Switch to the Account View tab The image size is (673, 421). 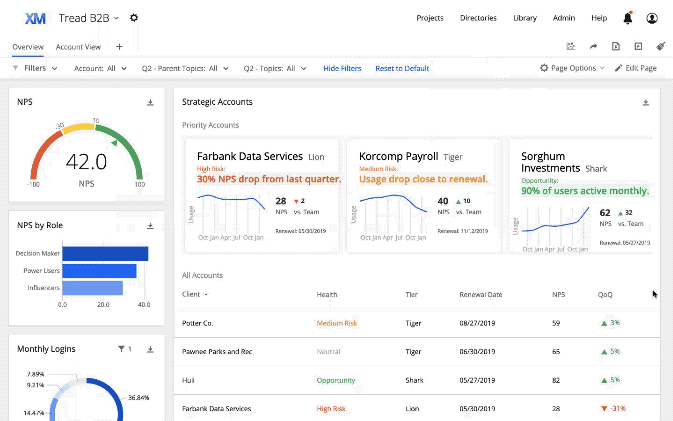(78, 47)
